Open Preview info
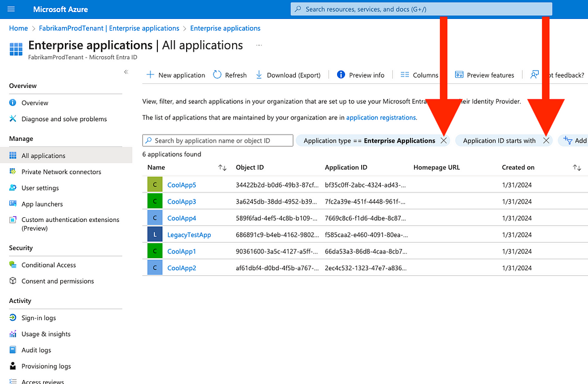Screen dimensions: 588x384 pos(361,75)
